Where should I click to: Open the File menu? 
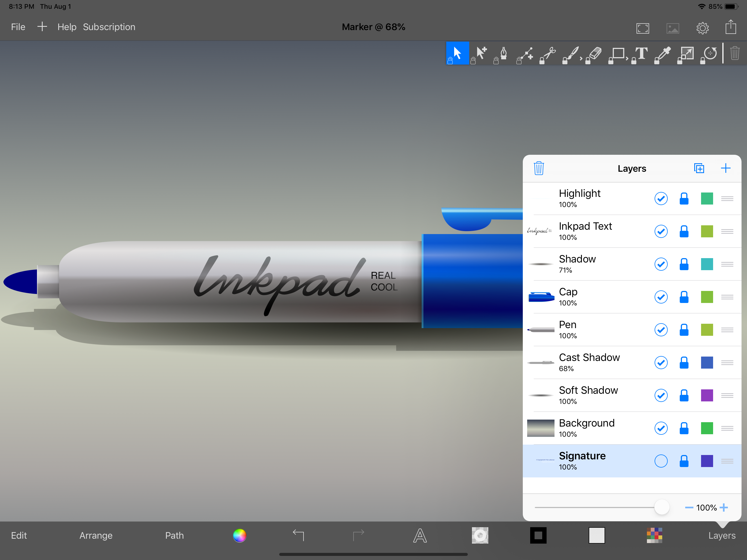[x=18, y=27]
